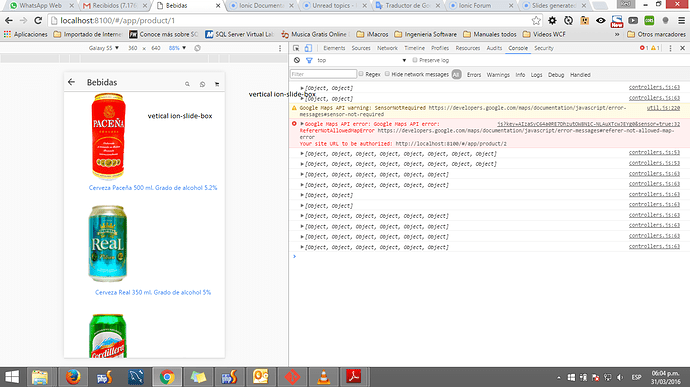Expand the first [Object, Object] console entry
690x387 pixels.
click(x=302, y=88)
